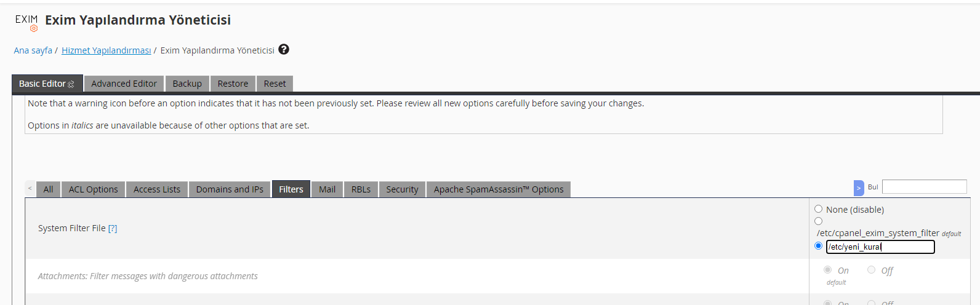Open System Filter File [?] help link
This screenshot has height=305, width=980.
coord(113,228)
